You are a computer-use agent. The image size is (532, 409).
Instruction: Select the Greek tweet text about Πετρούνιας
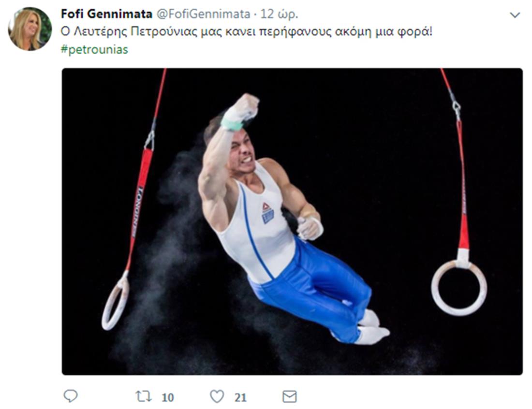[247, 31]
